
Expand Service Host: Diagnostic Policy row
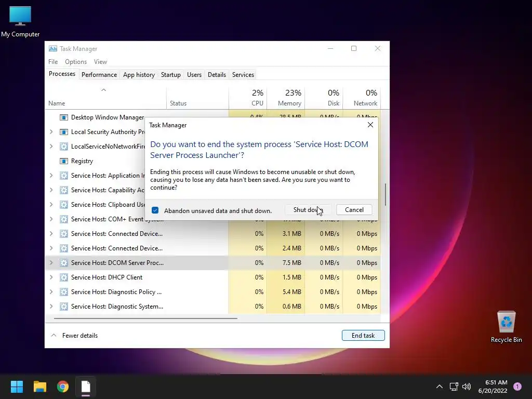point(51,292)
